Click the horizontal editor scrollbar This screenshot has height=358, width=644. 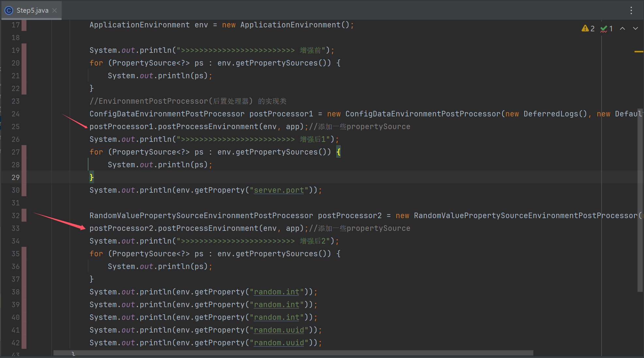[293, 353]
